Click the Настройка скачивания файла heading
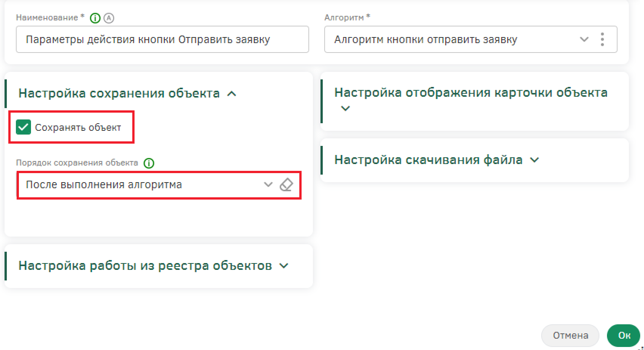 (429, 160)
